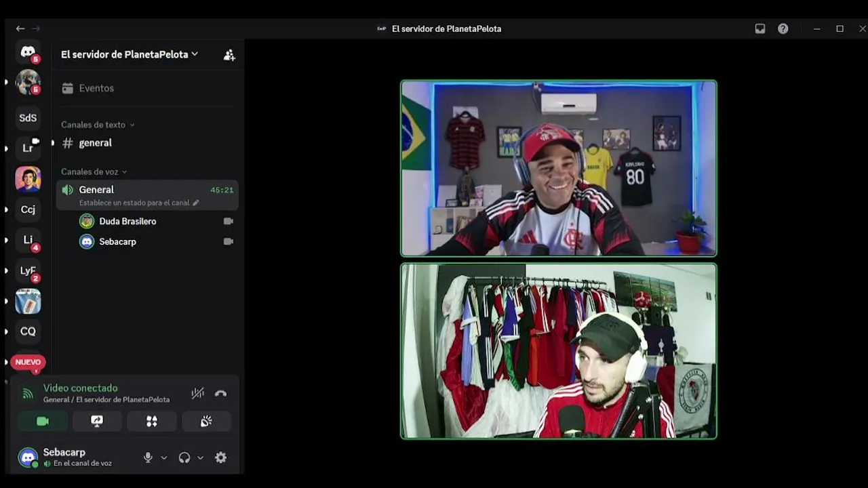The image size is (868, 488).
Task: Collapse the Canales de texto category
Action: [x=98, y=125]
